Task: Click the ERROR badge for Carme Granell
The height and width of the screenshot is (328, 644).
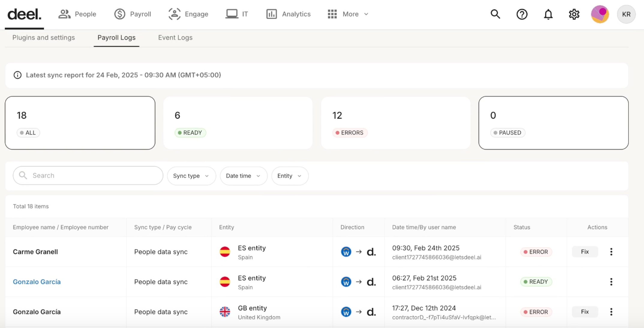Action: (x=536, y=252)
